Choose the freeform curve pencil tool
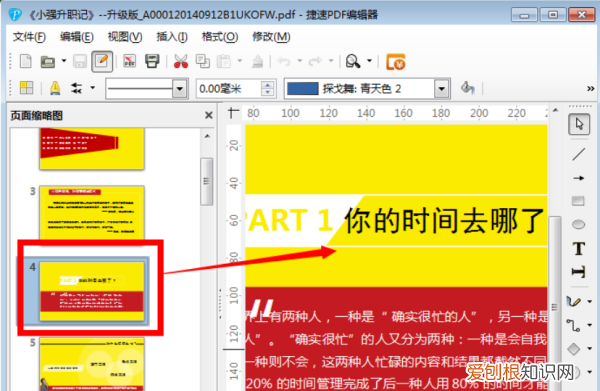The image size is (600, 391). point(574,302)
